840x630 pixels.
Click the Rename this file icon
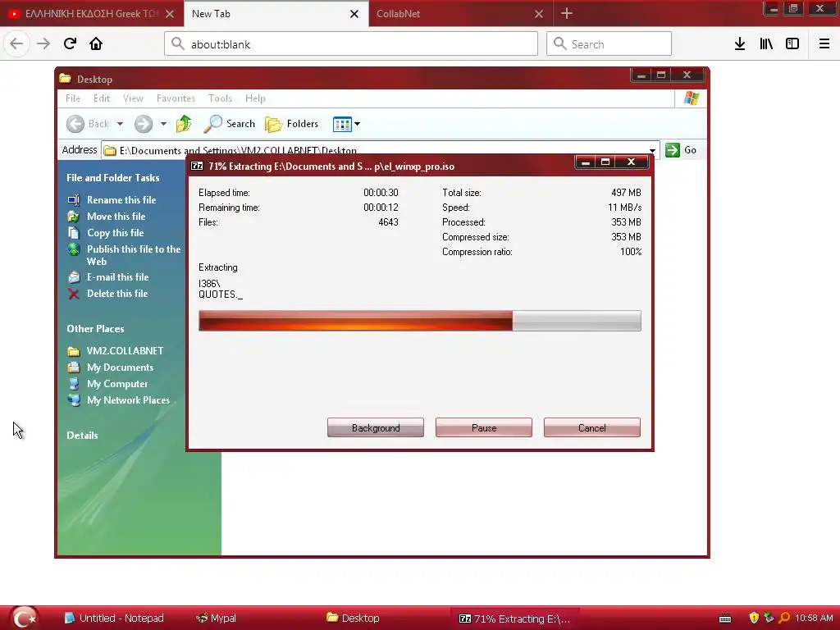(74, 200)
